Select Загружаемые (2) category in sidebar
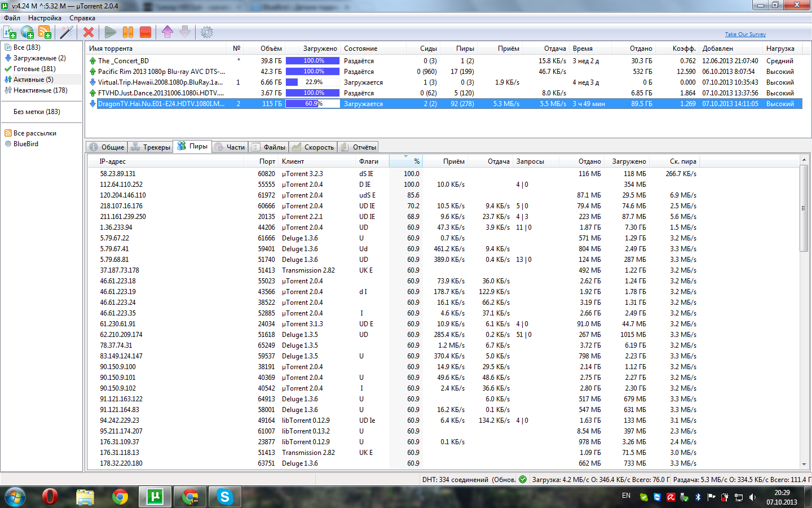Image resolution: width=812 pixels, height=508 pixels. pos(39,58)
